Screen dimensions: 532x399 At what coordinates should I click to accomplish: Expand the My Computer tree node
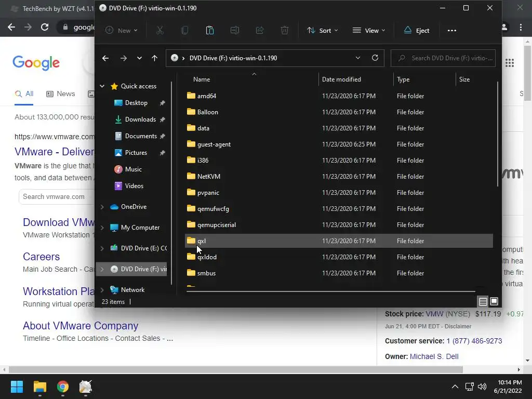[x=102, y=228]
